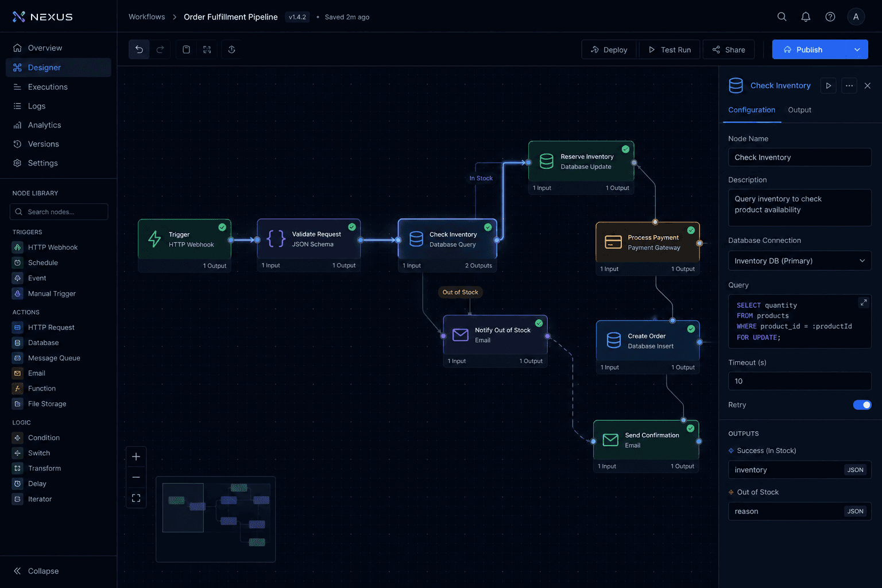Zoom out on the canvas
The height and width of the screenshot is (588, 882).
click(136, 477)
